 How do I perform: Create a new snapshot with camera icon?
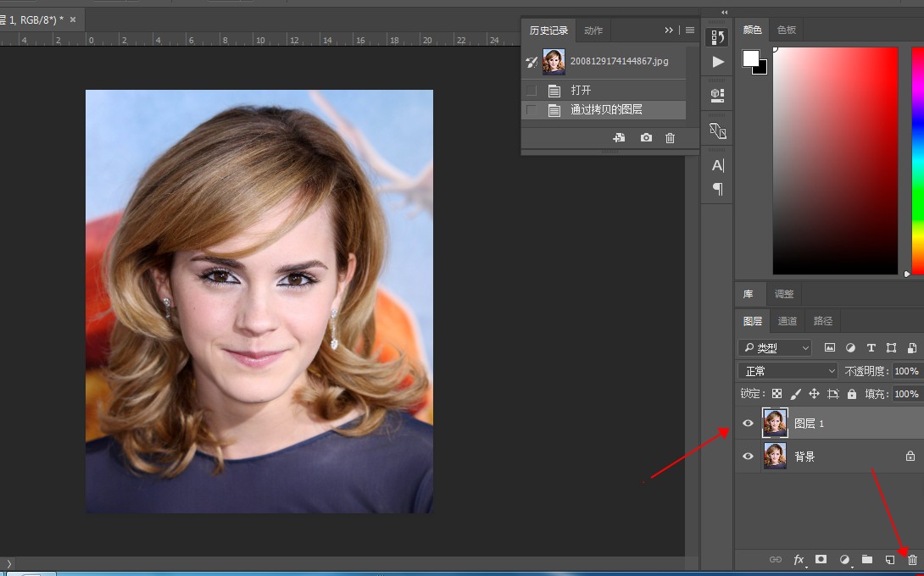[x=646, y=138]
